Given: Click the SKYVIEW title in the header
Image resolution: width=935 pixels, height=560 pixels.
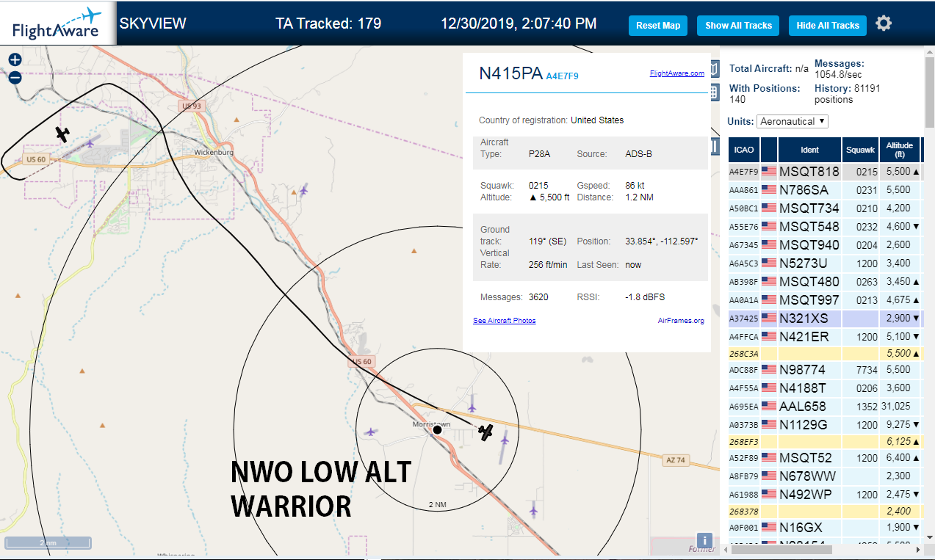Looking at the screenshot, I should [153, 23].
